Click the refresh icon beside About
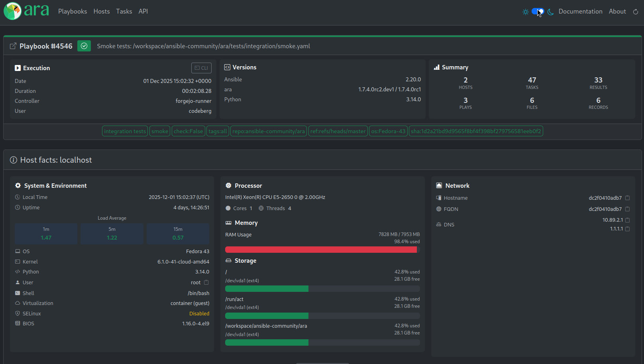This screenshot has height=364, width=644. 636,12
